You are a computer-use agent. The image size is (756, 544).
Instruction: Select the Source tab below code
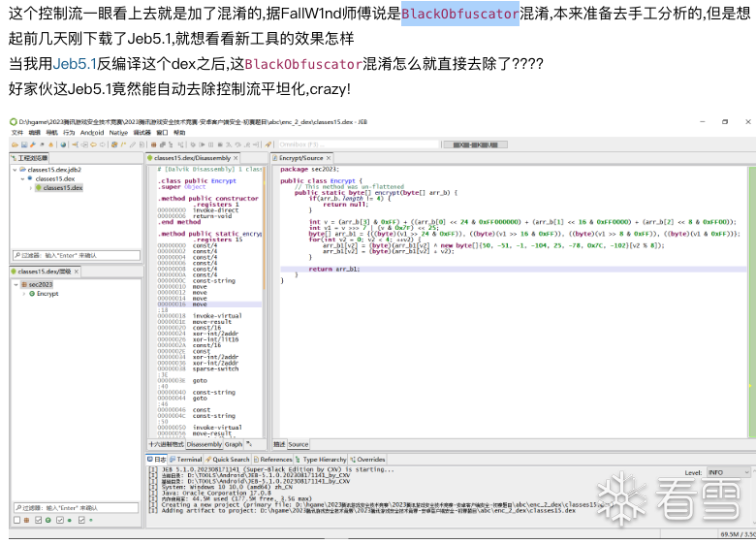pyautogui.click(x=298, y=444)
